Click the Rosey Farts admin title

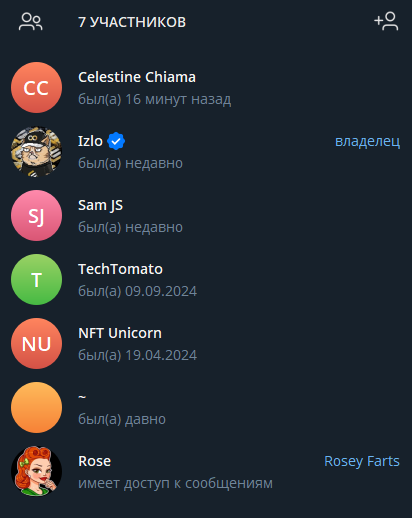click(x=362, y=461)
